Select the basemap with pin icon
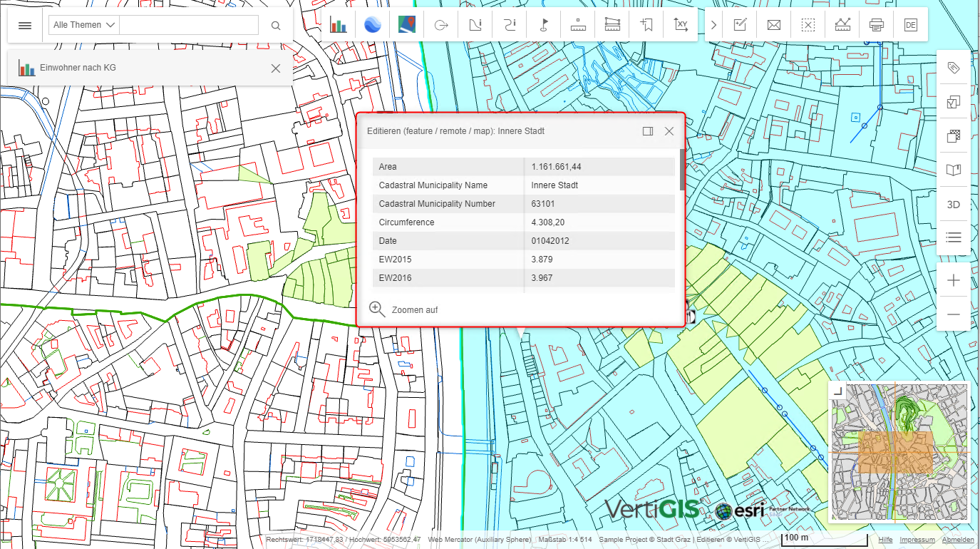This screenshot has width=980, height=549. pyautogui.click(x=407, y=24)
